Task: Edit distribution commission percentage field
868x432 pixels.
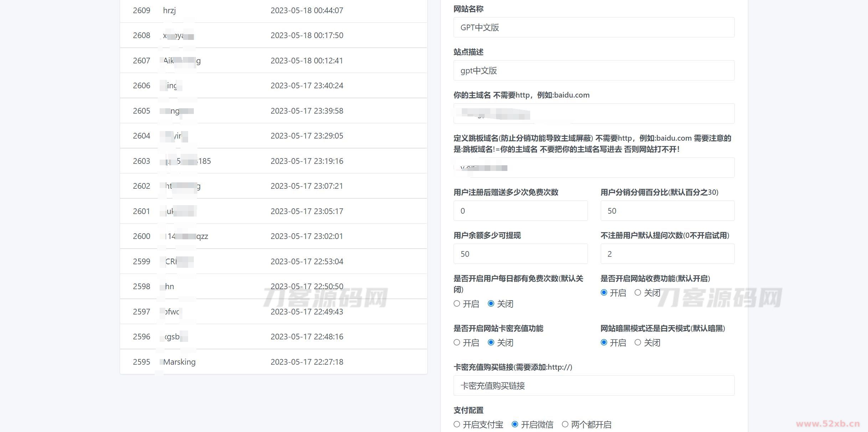Action: point(667,211)
